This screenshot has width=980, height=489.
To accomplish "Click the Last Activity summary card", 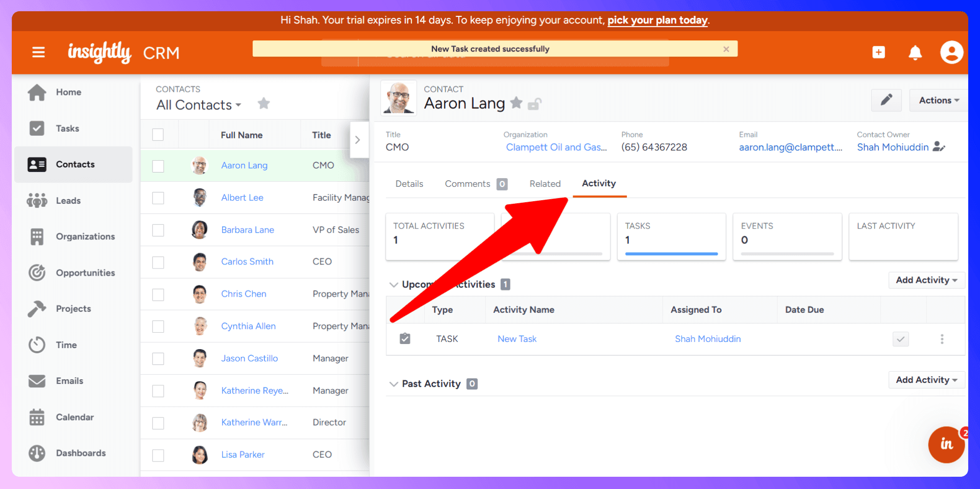I will pos(903,237).
